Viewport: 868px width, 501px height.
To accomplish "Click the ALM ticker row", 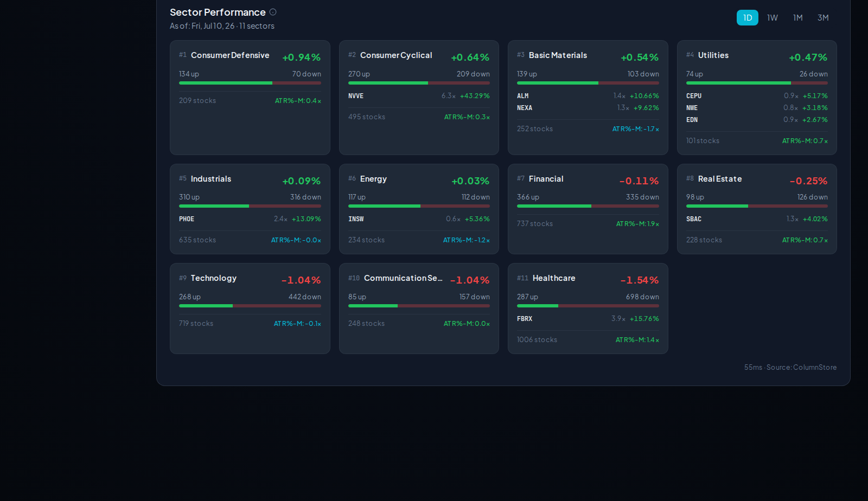I will 588,96.
